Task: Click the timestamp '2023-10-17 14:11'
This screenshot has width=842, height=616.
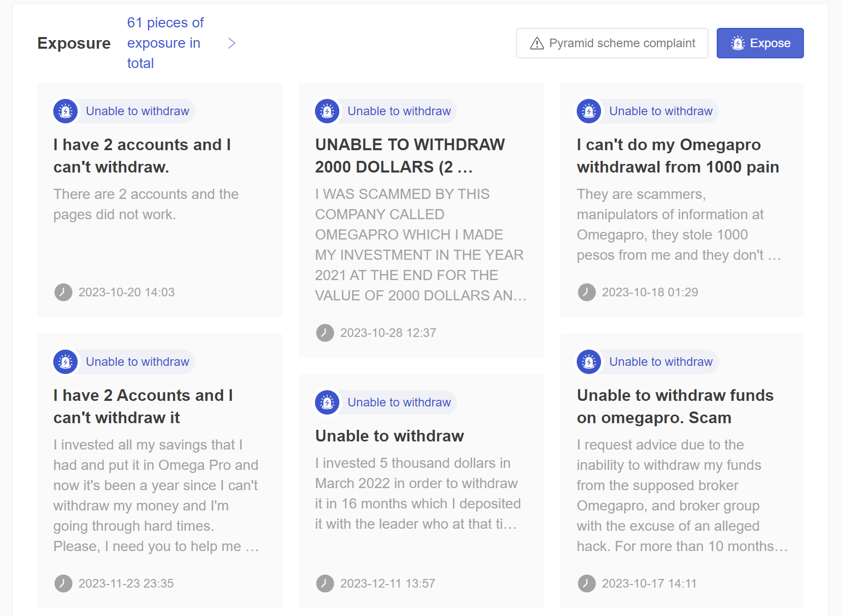Action: pos(649,584)
